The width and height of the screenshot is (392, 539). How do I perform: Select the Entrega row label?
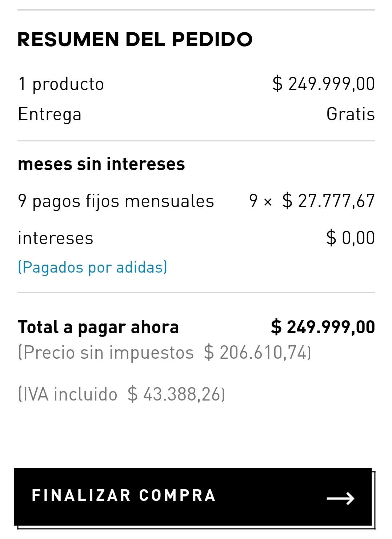tap(50, 114)
